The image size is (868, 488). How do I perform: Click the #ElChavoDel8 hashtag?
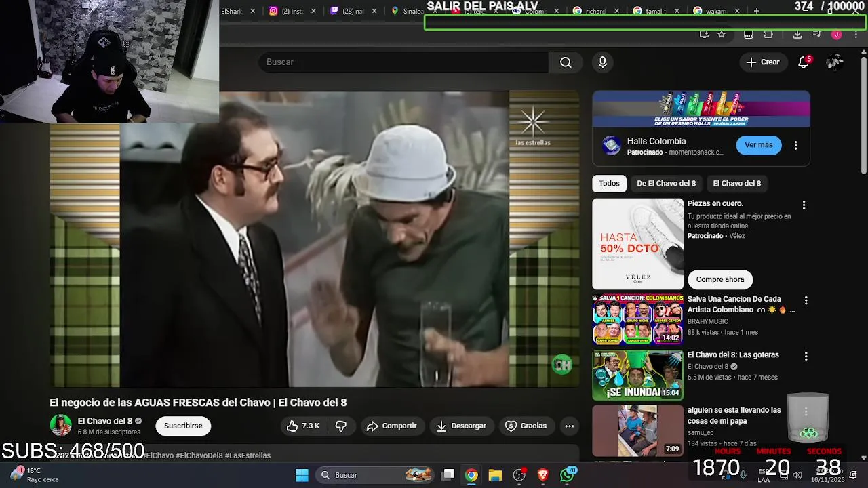click(199, 455)
